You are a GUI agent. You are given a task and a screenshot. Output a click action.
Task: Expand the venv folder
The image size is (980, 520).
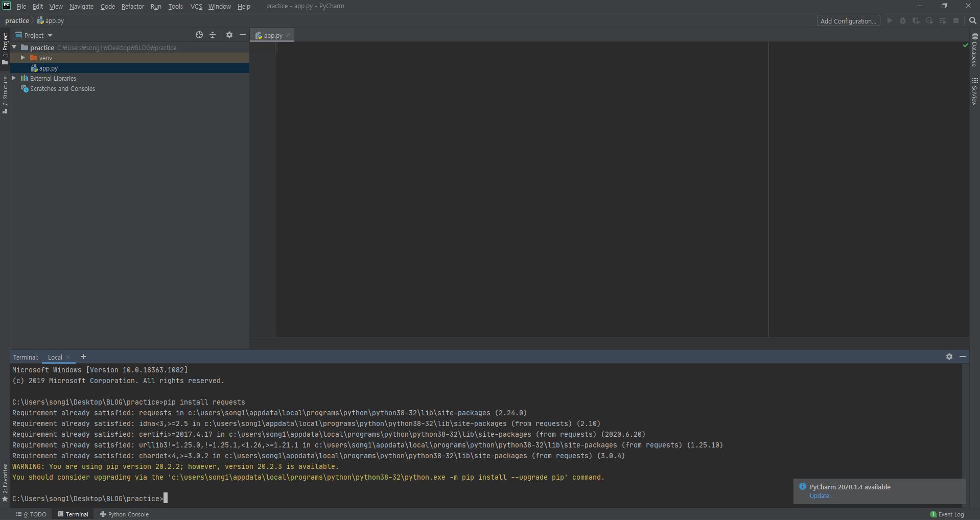23,58
